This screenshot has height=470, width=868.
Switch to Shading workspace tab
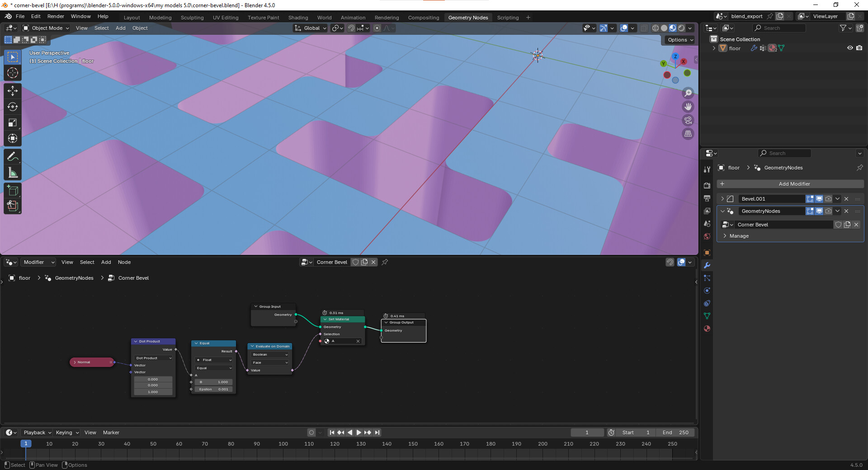click(x=298, y=18)
